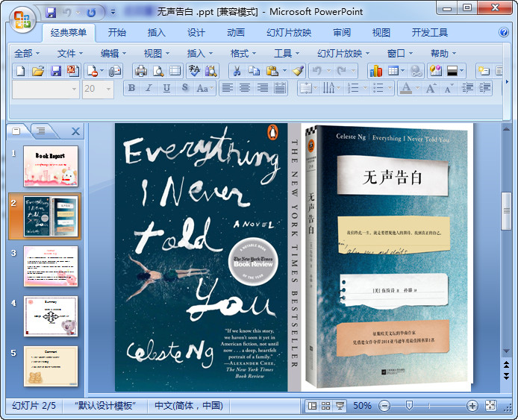Click Save in the Quick Access Toolbar
This screenshot has width=518, height=420.
coord(51,13)
